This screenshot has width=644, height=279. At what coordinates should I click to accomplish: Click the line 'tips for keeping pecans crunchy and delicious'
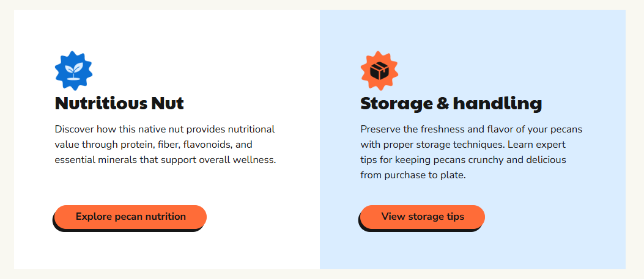(x=464, y=160)
